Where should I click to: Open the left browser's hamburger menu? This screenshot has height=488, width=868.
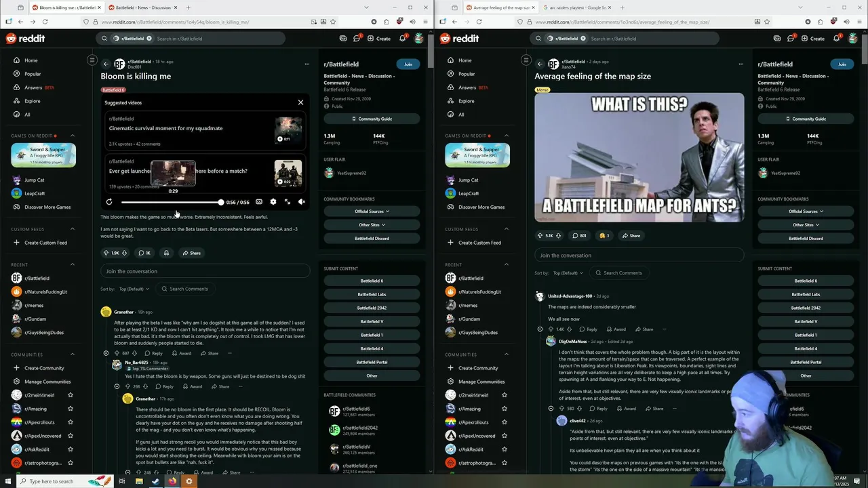coord(424,22)
